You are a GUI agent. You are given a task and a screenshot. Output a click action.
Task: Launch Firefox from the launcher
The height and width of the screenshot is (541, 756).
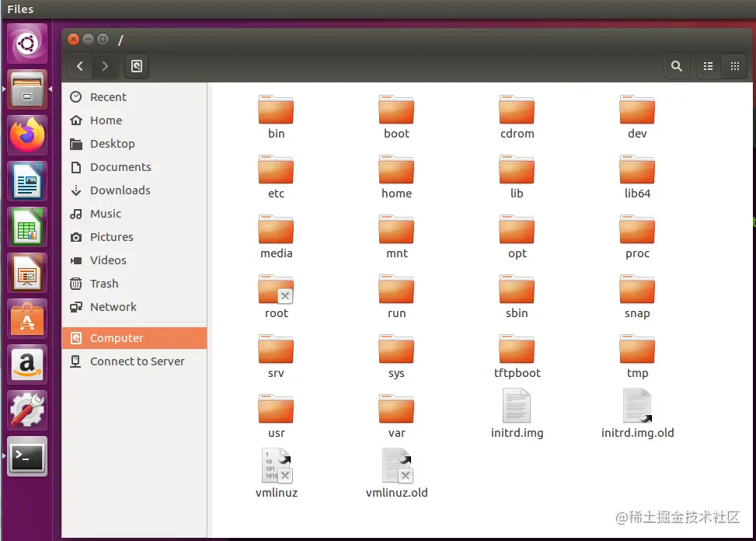(27, 135)
